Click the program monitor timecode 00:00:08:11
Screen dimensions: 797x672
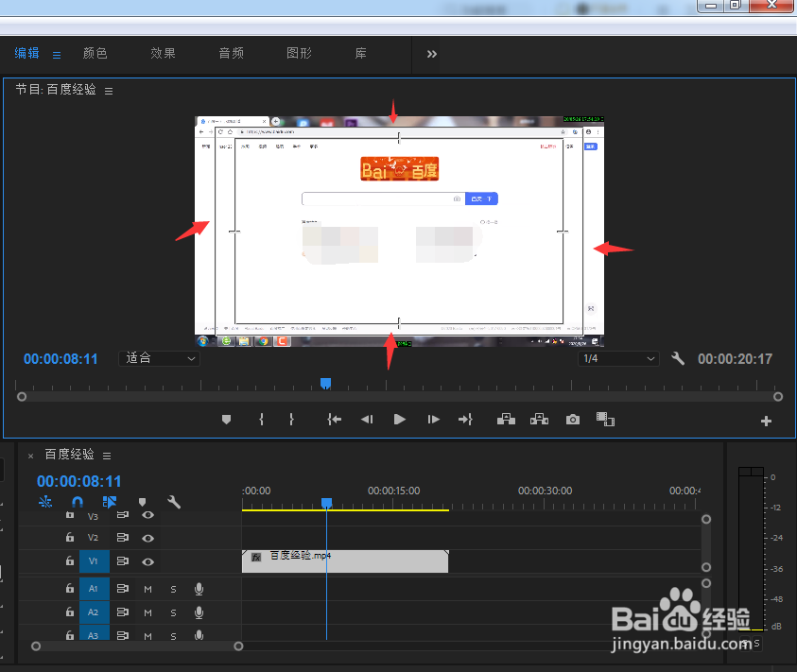(x=61, y=359)
